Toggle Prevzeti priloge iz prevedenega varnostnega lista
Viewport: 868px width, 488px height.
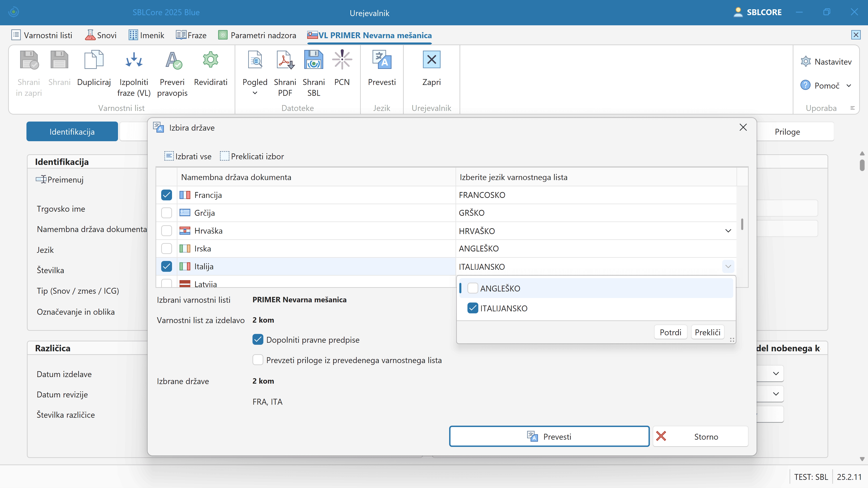258,360
